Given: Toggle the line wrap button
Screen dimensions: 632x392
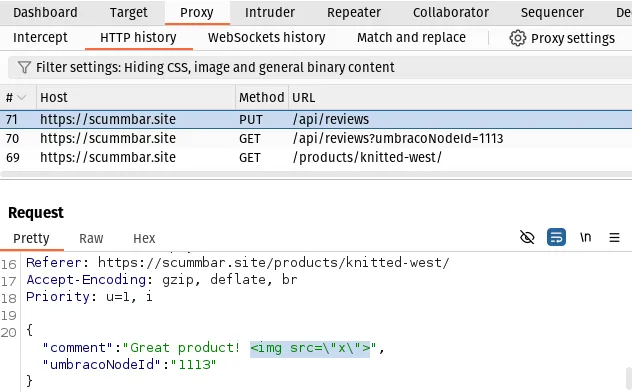Looking at the screenshot, I should [556, 237].
